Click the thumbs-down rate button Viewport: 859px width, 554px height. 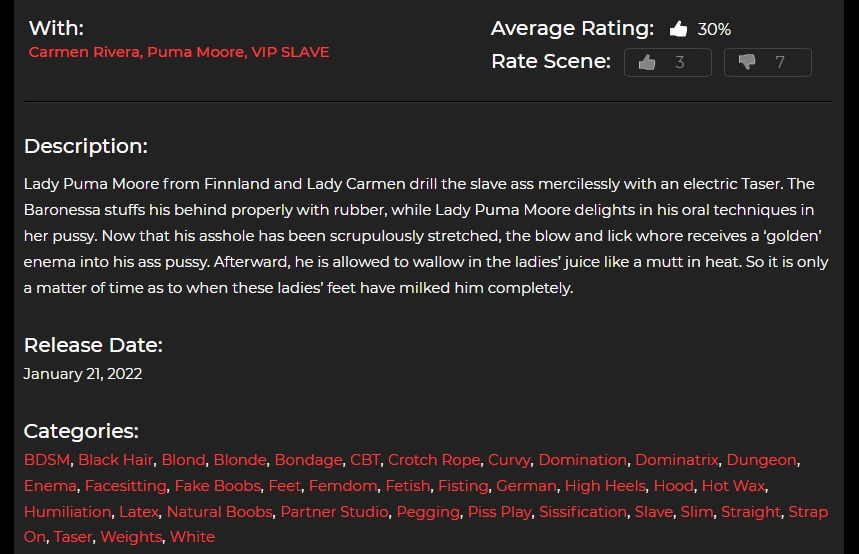click(768, 62)
